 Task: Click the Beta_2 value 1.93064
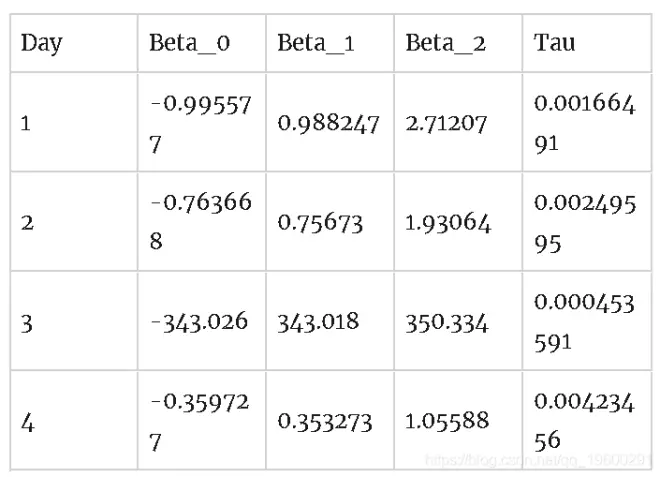[x=448, y=223]
